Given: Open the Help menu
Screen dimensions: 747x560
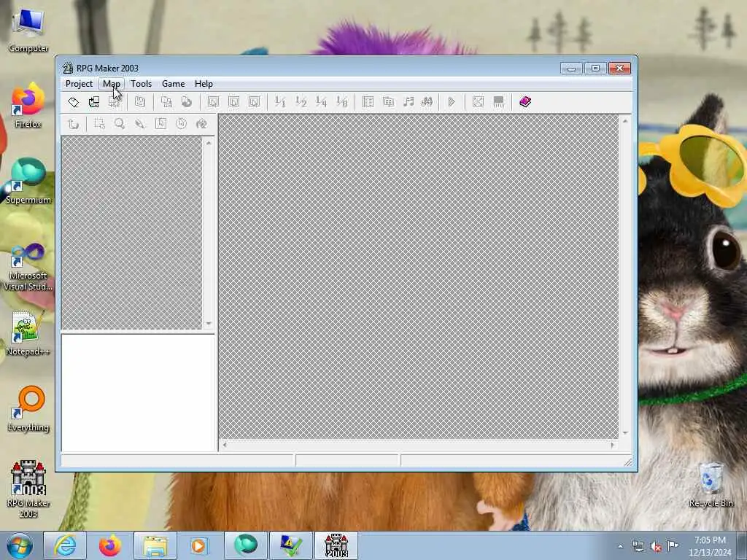Looking at the screenshot, I should pyautogui.click(x=204, y=84).
